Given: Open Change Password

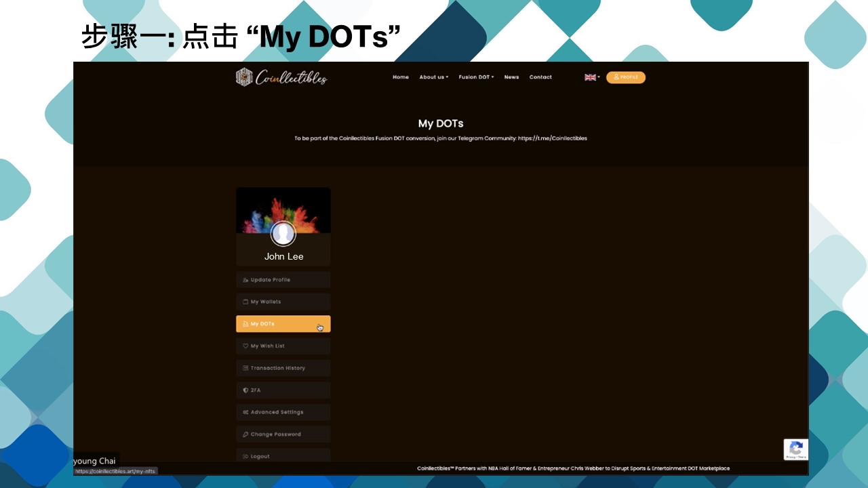Looking at the screenshot, I should (283, 434).
